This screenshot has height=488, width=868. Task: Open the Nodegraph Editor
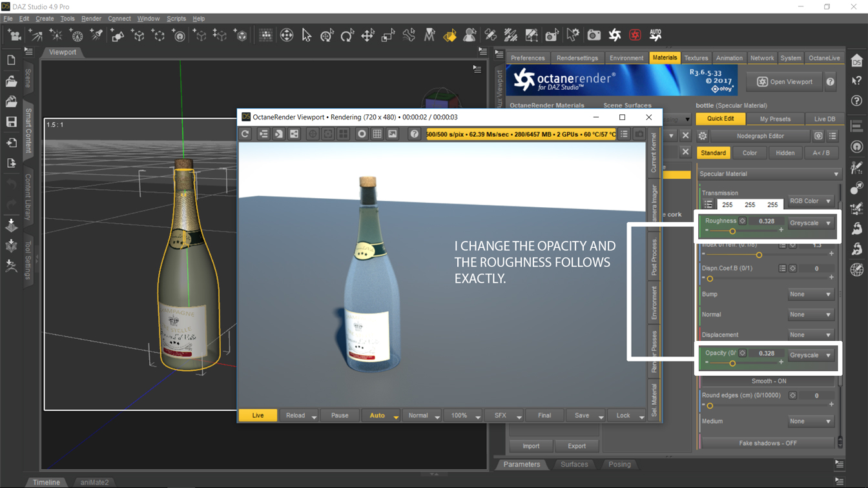(x=760, y=136)
